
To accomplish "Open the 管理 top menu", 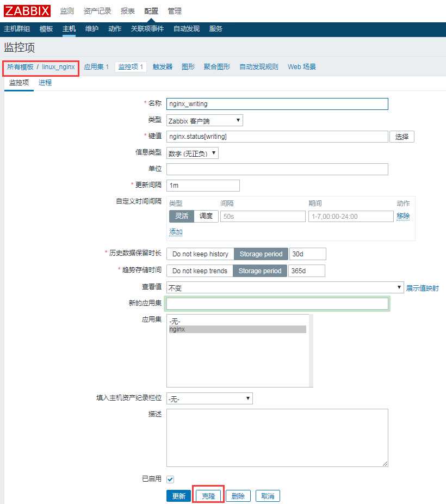I will 175,11.
